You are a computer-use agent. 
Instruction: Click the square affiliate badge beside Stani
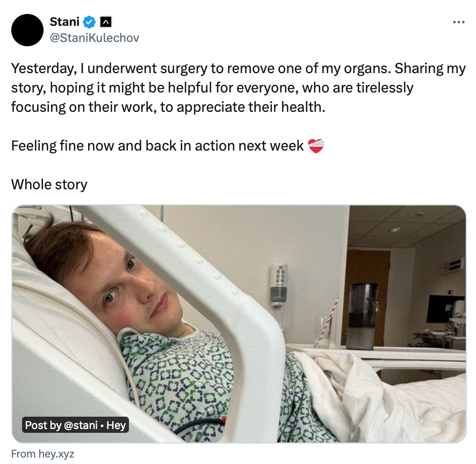(x=106, y=22)
